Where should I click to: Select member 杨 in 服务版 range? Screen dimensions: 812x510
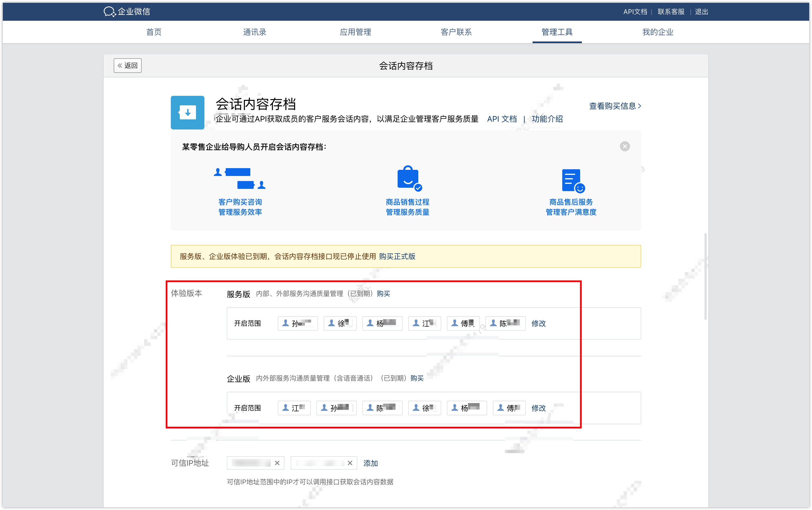click(382, 323)
